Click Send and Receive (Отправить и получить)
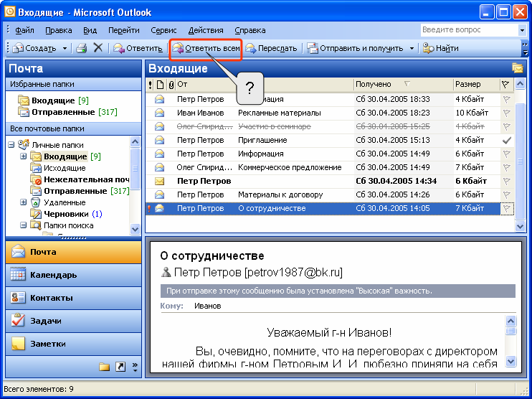The height and width of the screenshot is (399, 532). 356,48
